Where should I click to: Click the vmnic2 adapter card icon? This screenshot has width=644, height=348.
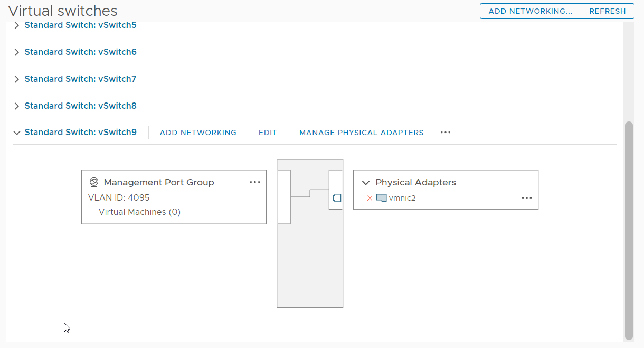pos(382,198)
